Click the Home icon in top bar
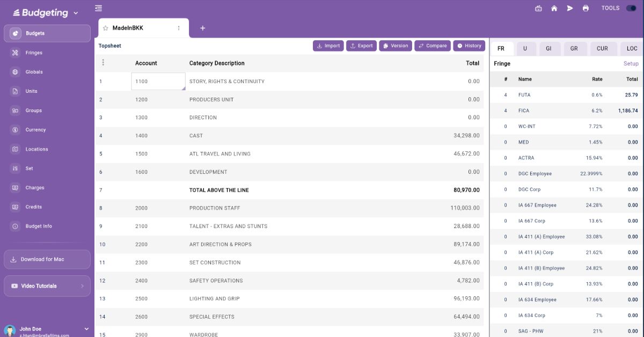This screenshot has width=644, height=337. 554,8
